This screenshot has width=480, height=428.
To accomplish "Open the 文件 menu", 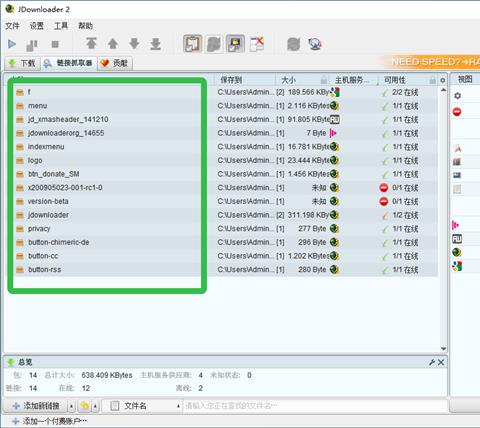I will tap(12, 26).
